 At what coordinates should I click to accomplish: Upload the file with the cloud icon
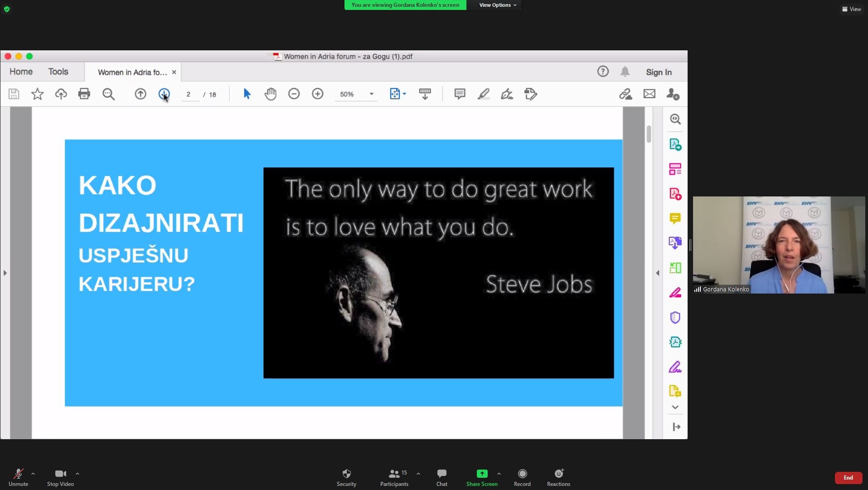coord(61,94)
